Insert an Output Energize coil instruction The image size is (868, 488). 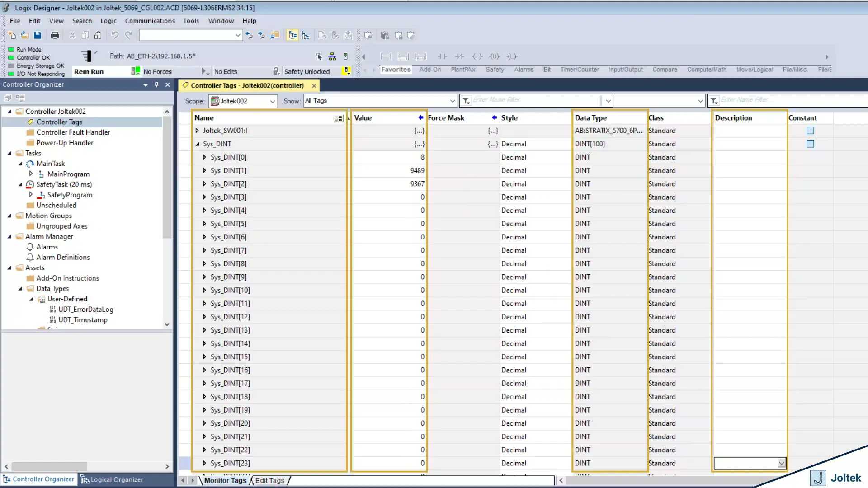tap(477, 56)
